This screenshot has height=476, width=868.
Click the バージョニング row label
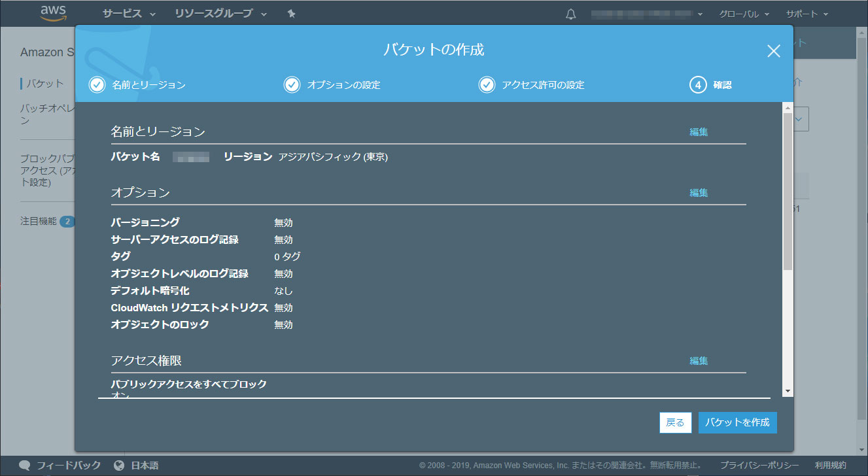click(x=145, y=222)
